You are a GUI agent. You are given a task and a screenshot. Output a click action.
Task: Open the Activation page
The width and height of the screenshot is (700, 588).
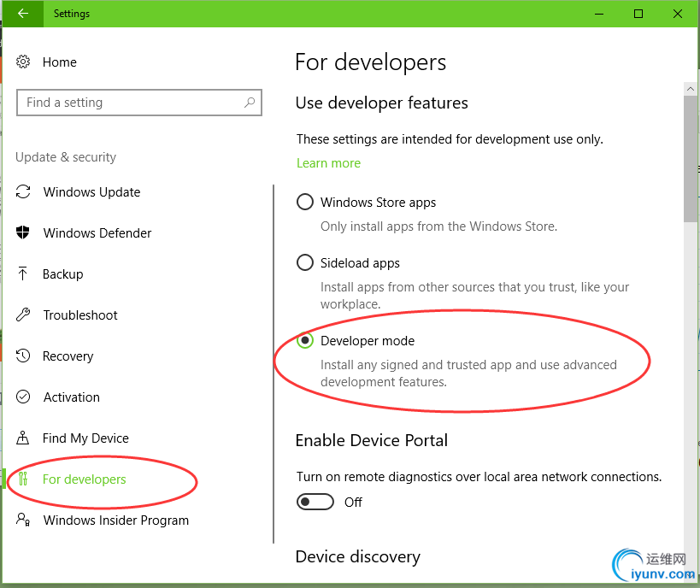[72, 397]
